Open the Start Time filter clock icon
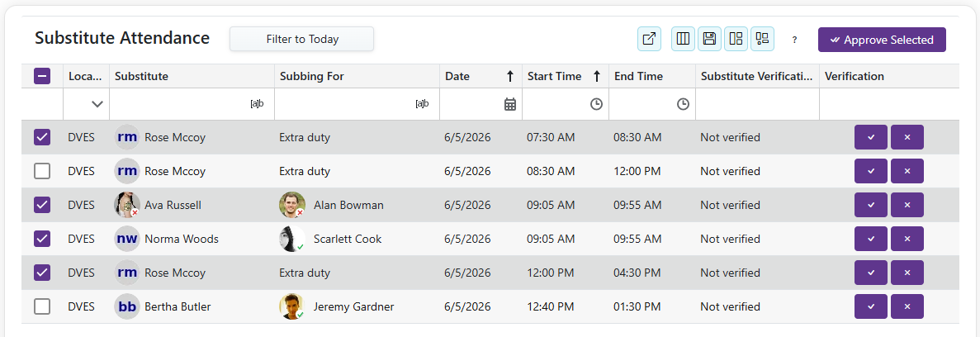980x337 pixels. tap(596, 104)
